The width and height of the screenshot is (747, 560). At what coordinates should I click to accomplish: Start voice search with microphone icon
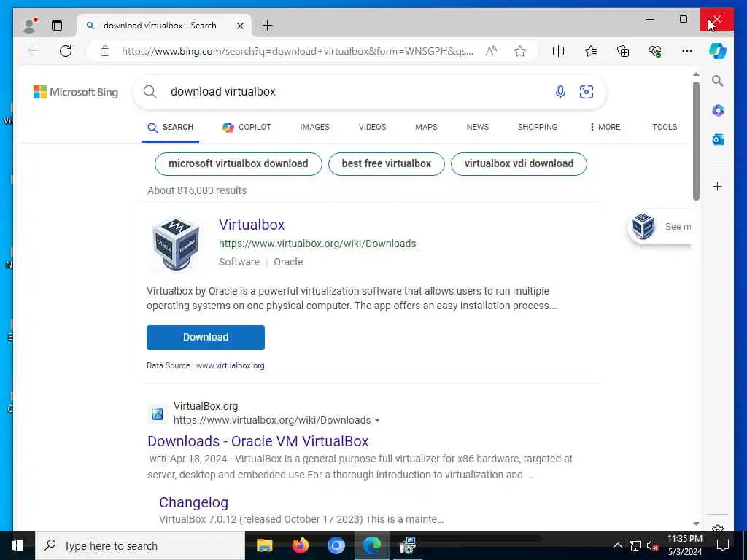pyautogui.click(x=560, y=91)
